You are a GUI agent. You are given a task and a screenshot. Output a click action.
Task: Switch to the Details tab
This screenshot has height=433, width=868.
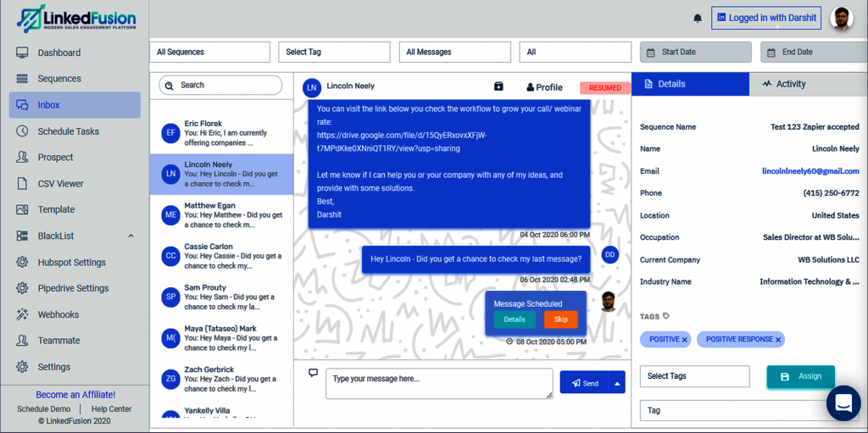click(x=690, y=84)
